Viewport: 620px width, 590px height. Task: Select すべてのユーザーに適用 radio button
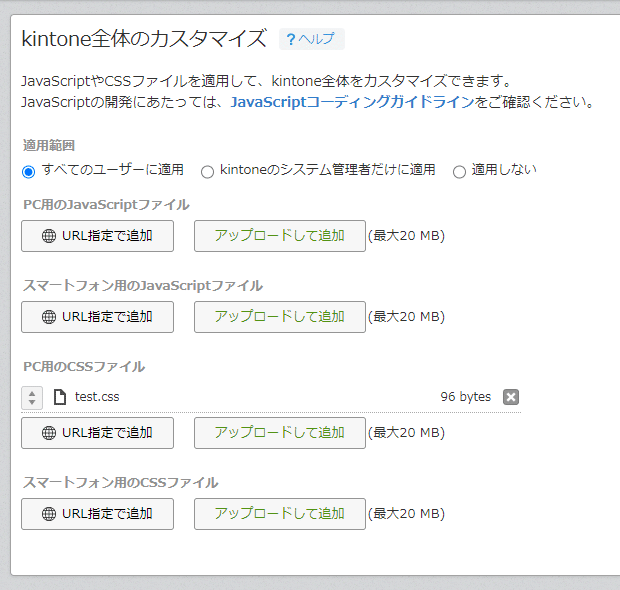[x=28, y=172]
